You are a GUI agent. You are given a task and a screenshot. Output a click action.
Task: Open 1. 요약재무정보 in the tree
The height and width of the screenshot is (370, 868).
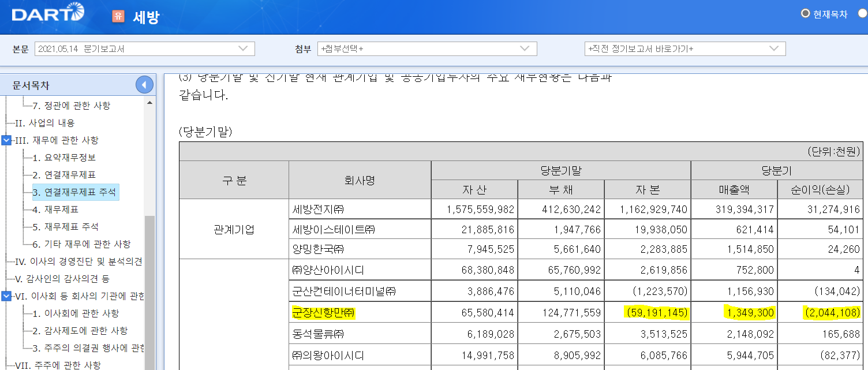[x=64, y=158]
